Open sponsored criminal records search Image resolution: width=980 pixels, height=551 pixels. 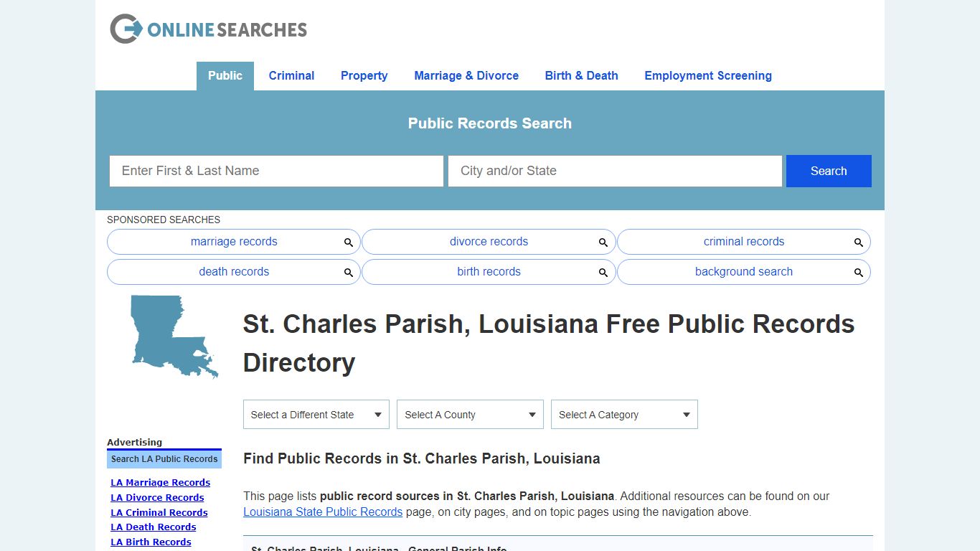pyautogui.click(x=744, y=242)
